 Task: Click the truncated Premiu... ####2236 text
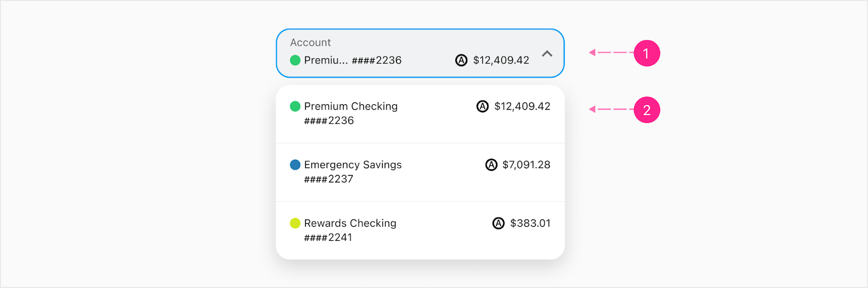(x=353, y=60)
